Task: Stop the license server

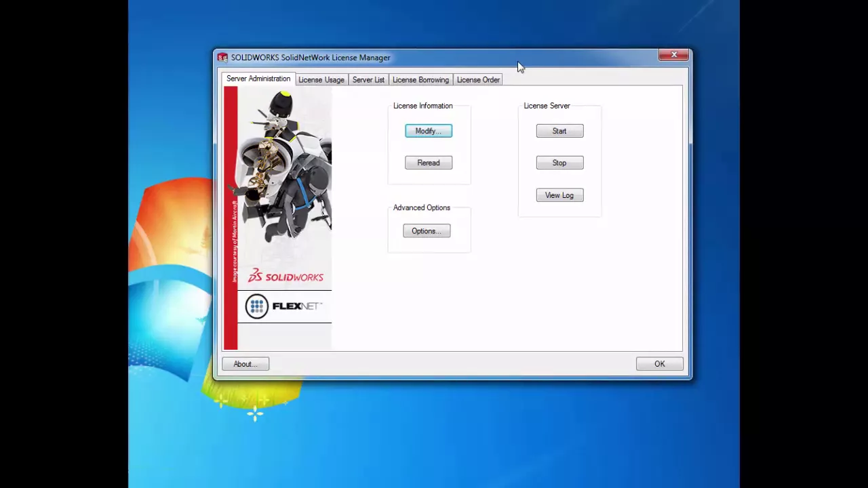Action: tap(559, 163)
